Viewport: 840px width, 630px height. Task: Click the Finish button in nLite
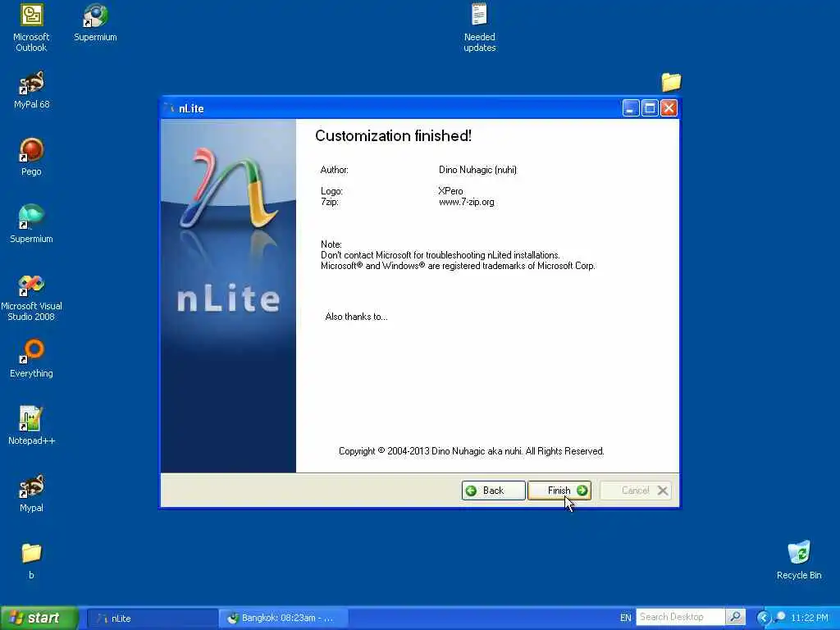click(x=559, y=491)
